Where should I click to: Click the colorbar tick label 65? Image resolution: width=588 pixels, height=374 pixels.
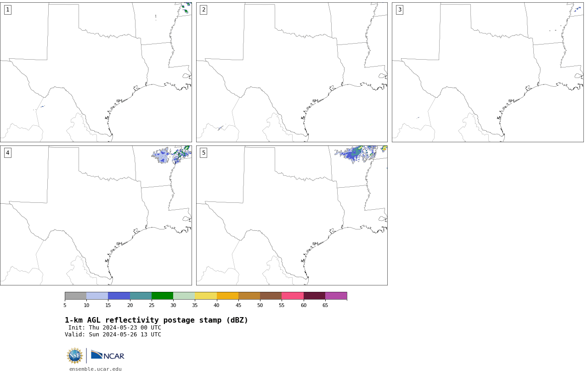(x=325, y=305)
